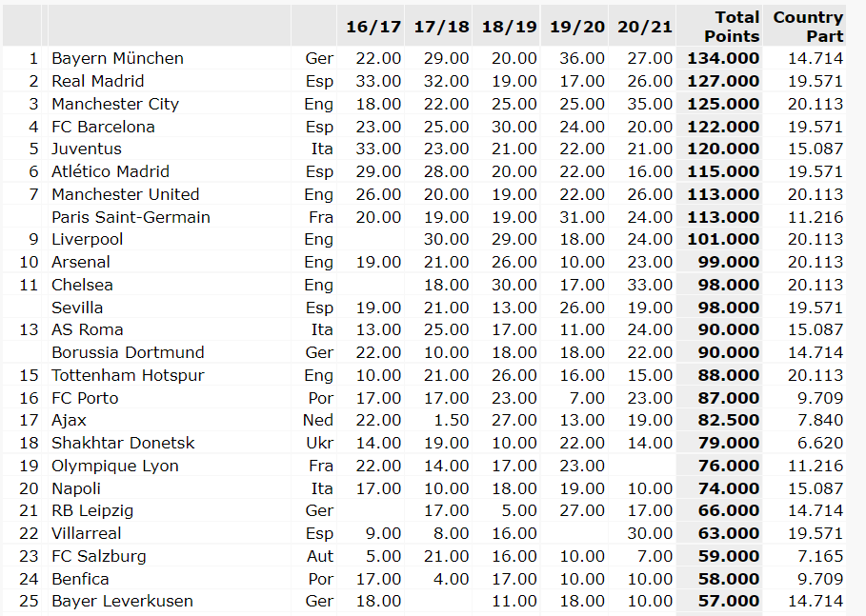The height and width of the screenshot is (616, 866).
Task: Click the Ajax club name
Action: coord(69,420)
